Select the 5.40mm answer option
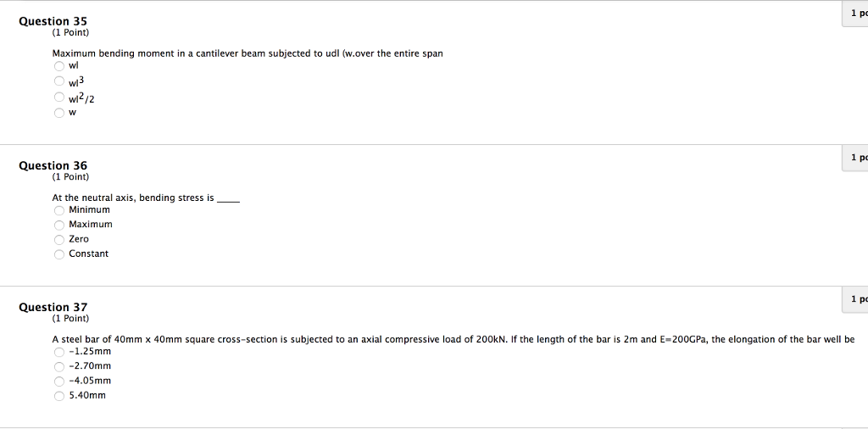Image resolution: width=868 pixels, height=429 pixels. [59, 396]
